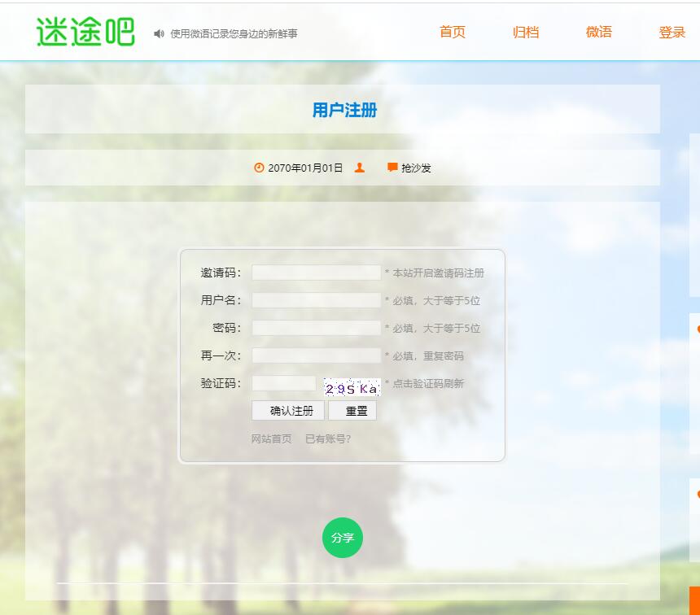Click the orange author user icon
This screenshot has width=700, height=615.
(360, 168)
